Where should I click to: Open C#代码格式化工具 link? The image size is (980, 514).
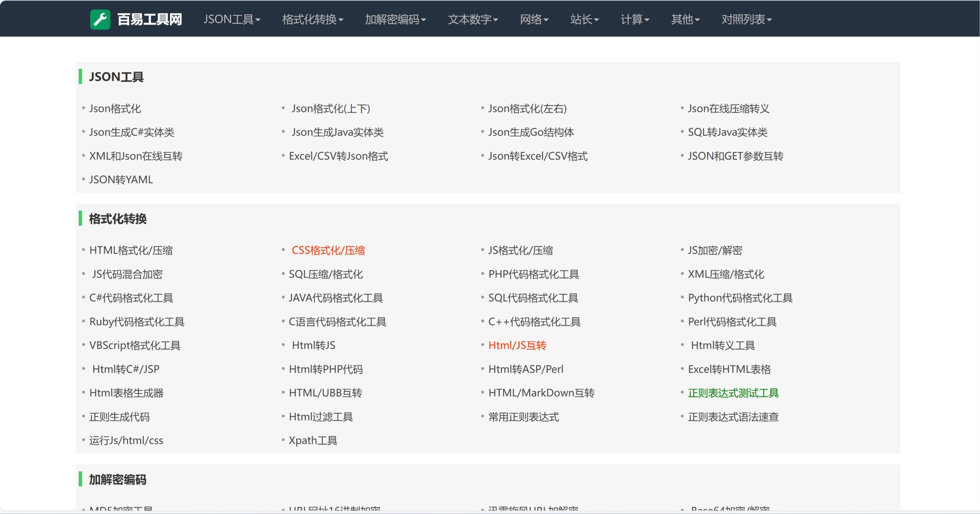click(x=131, y=298)
